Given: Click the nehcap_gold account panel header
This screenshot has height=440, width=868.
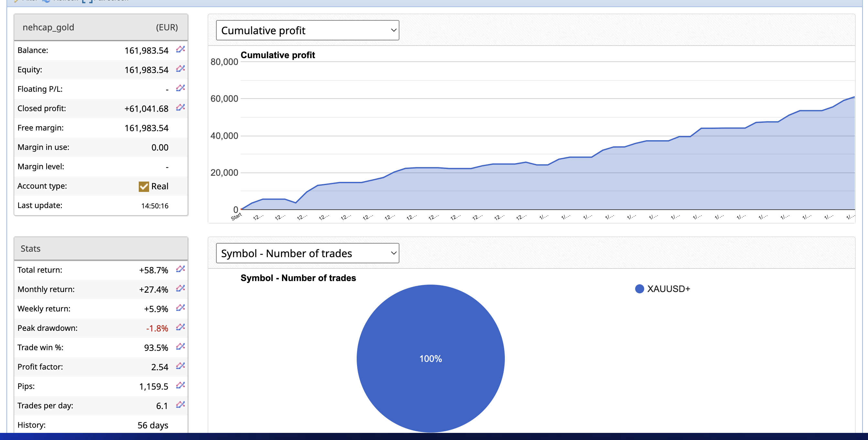Looking at the screenshot, I should click(100, 27).
